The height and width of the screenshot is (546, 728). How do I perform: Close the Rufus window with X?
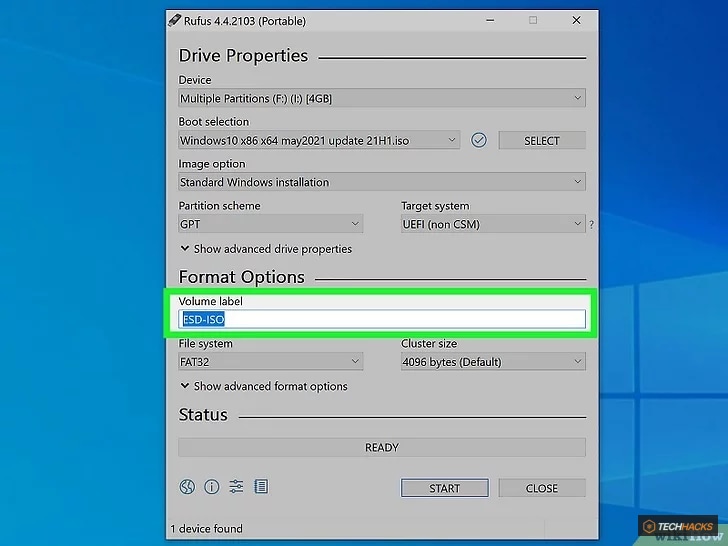576,20
